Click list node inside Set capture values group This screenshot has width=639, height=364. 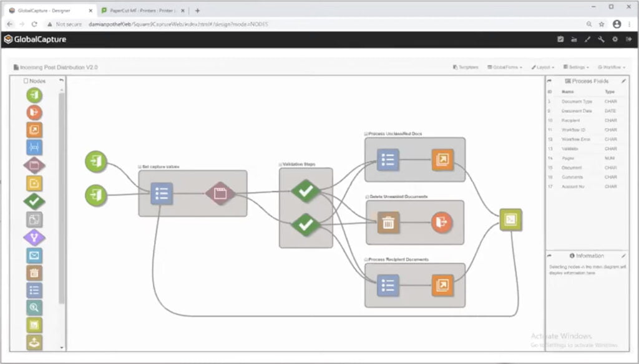click(x=162, y=193)
